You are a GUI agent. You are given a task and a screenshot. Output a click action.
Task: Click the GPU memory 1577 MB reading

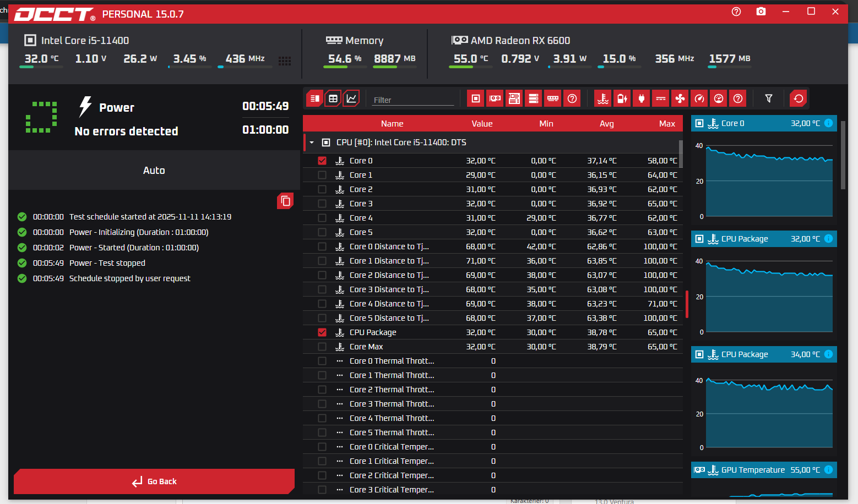(x=730, y=58)
